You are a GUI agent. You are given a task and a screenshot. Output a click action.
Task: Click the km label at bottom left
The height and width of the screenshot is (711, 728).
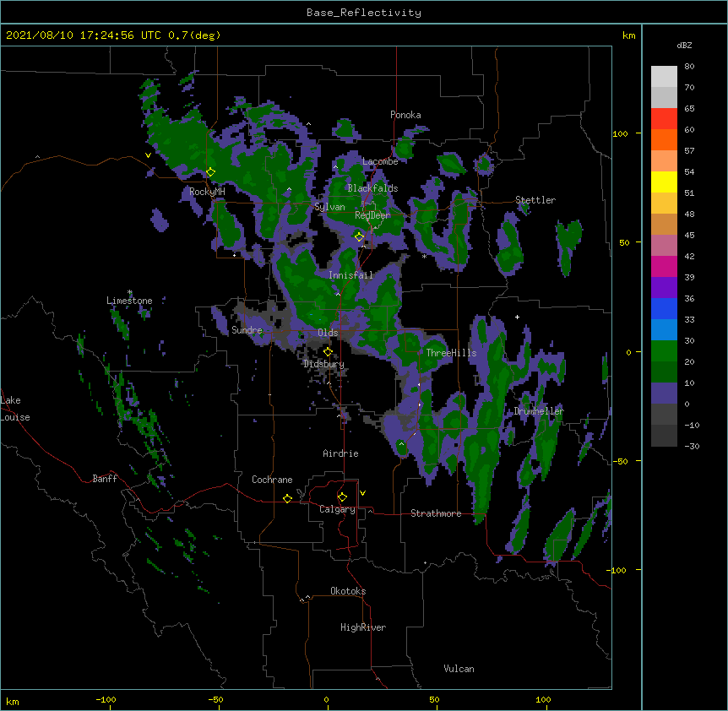click(x=13, y=701)
